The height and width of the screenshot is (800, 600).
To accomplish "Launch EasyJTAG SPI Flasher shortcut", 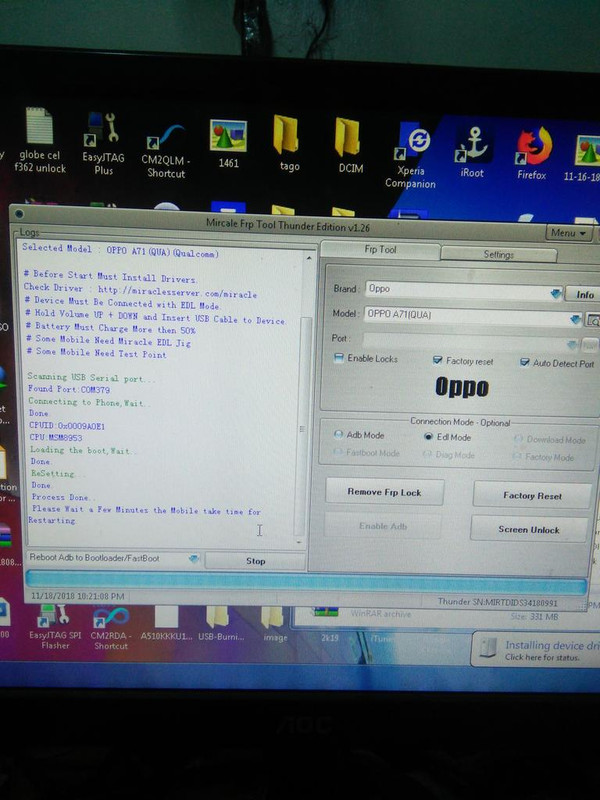I will click(55, 626).
